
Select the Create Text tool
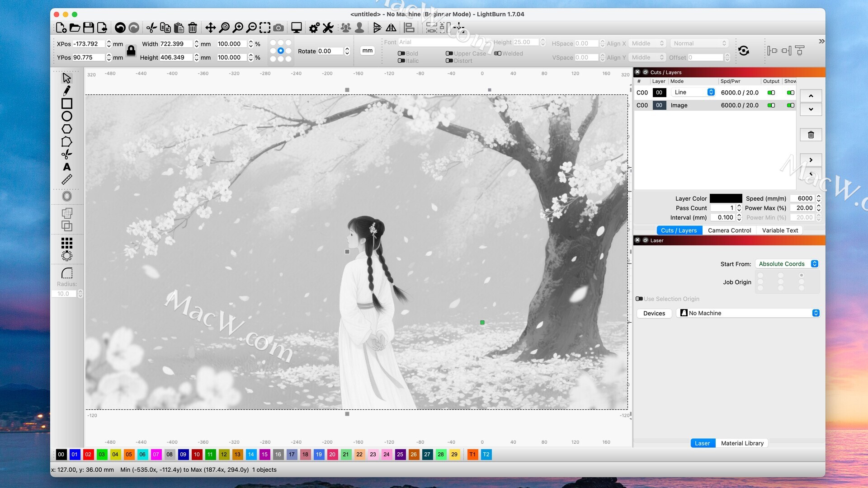pos(66,167)
